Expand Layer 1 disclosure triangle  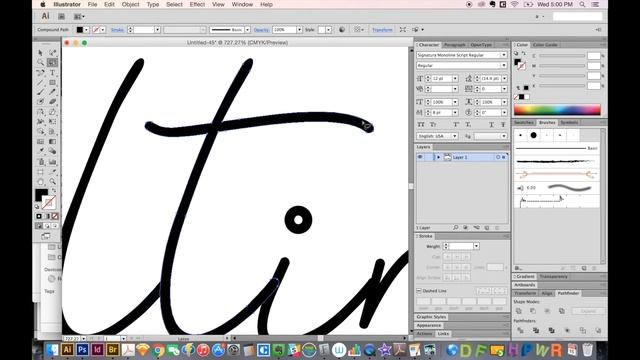click(x=438, y=157)
